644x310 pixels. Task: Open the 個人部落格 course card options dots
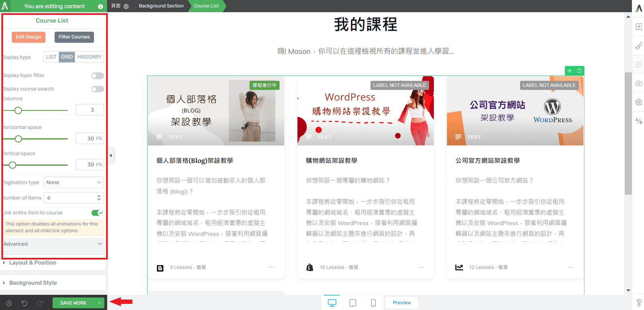[272, 267]
